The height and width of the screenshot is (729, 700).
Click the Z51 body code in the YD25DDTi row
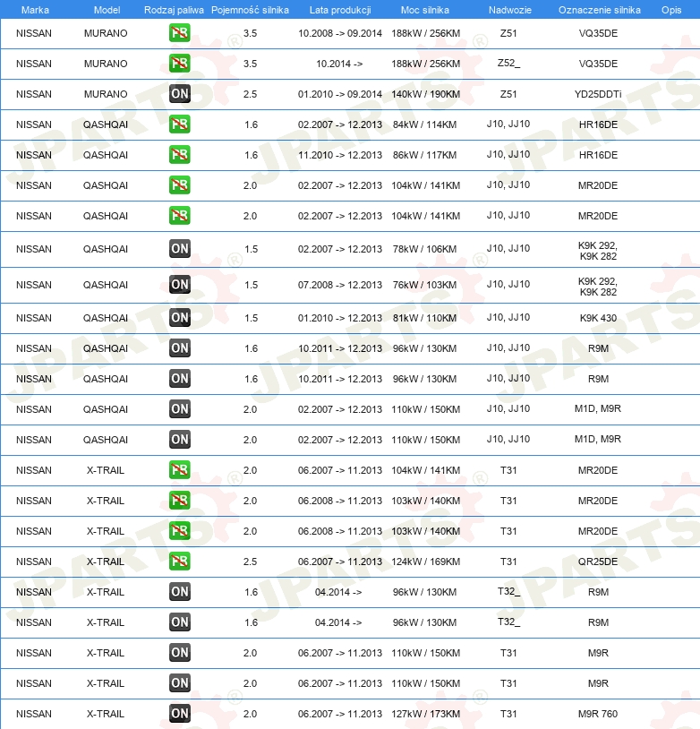(508, 94)
